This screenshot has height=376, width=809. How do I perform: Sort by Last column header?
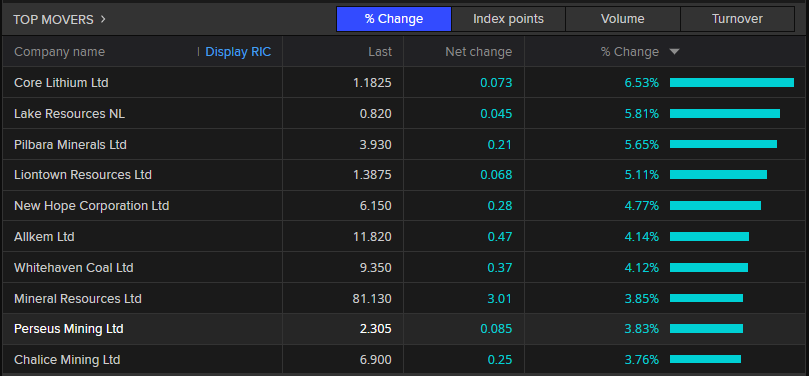(x=380, y=52)
